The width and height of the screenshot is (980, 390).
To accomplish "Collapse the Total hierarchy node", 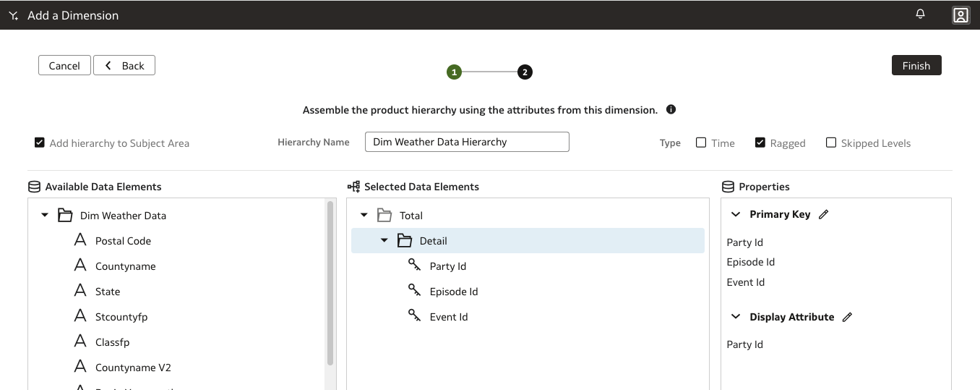I will (x=364, y=216).
